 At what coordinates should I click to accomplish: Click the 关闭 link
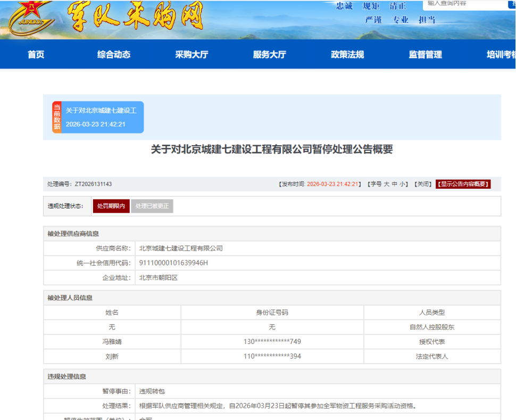pyautogui.click(x=423, y=184)
